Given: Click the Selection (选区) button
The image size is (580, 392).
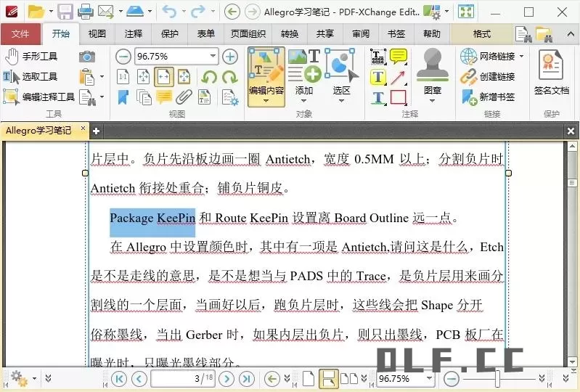Looking at the screenshot, I should coord(342,72).
